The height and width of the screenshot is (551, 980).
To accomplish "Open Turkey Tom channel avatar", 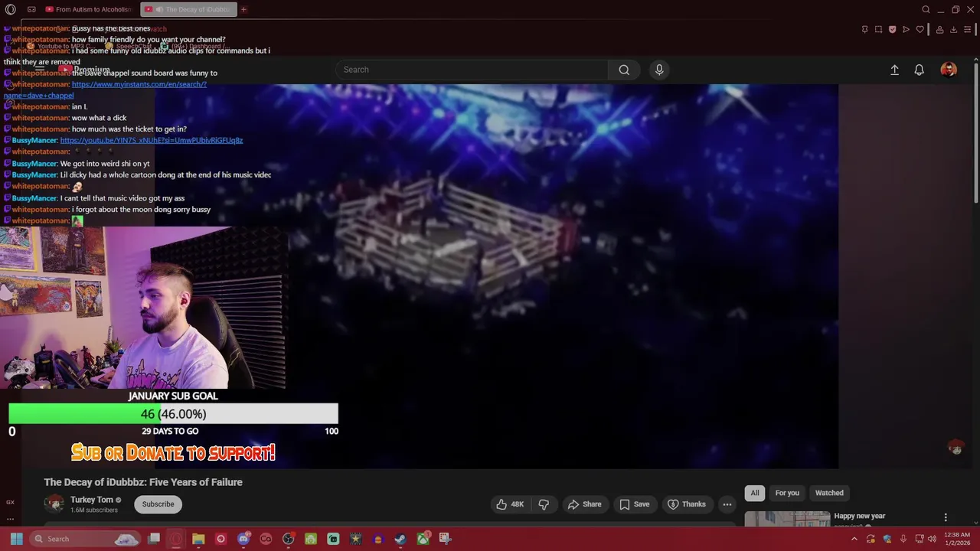I will (54, 504).
